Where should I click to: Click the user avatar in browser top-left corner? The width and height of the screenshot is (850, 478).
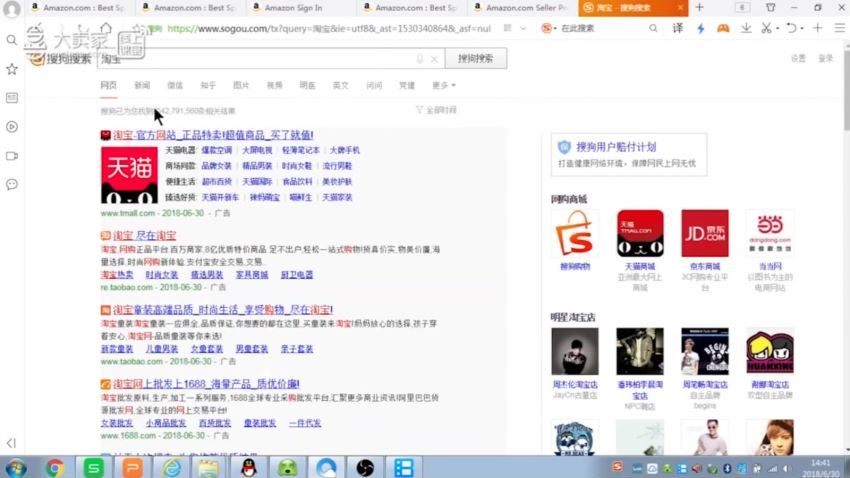[x=11, y=9]
